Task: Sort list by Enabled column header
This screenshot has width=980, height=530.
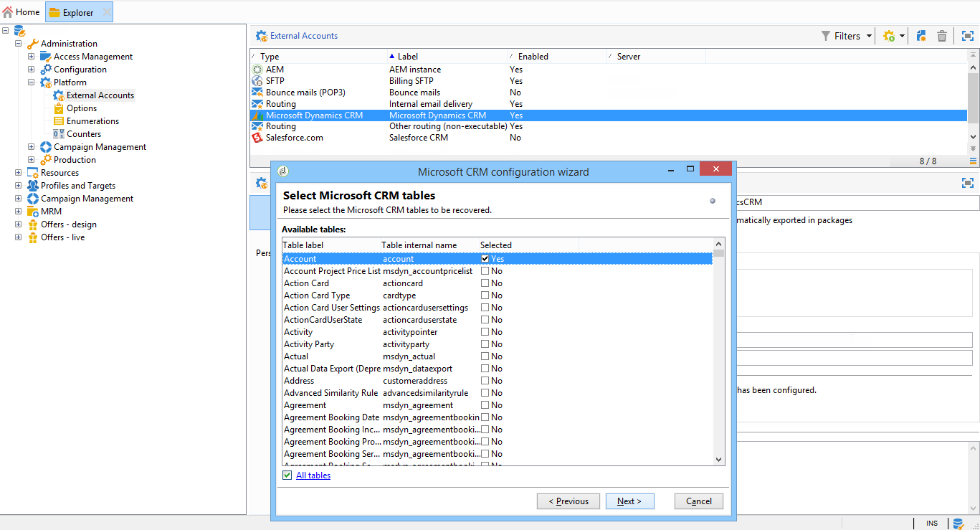Action: point(557,57)
